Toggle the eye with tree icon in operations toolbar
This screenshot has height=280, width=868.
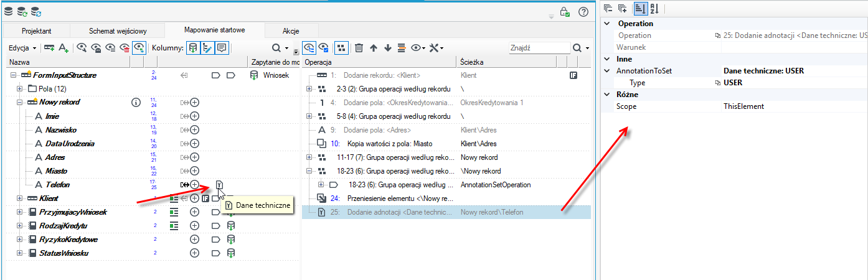click(309, 48)
